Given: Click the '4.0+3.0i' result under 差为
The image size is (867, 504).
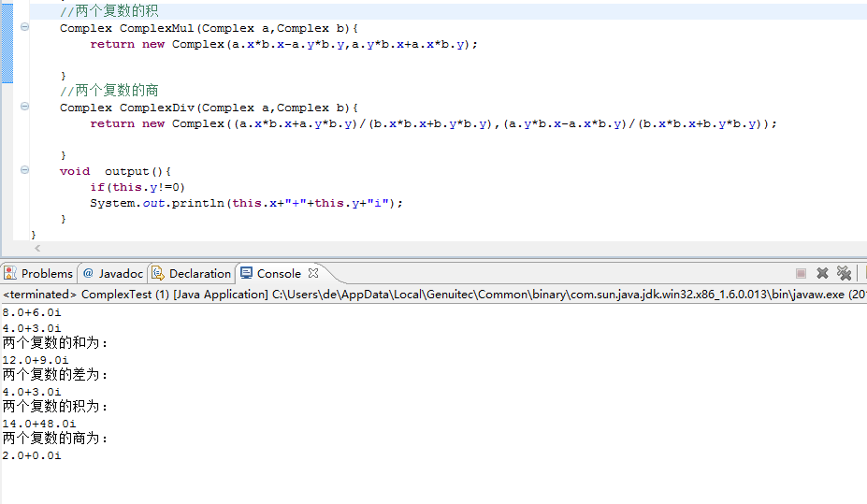Looking at the screenshot, I should click(32, 393).
